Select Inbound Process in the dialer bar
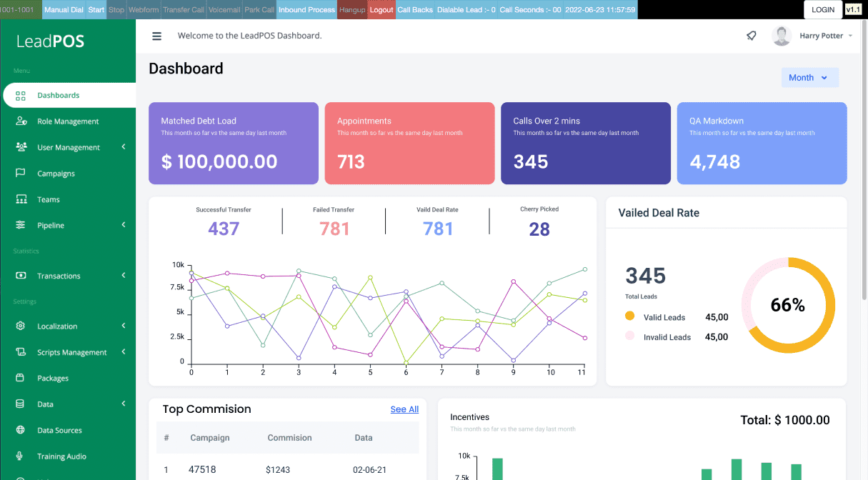 click(x=306, y=10)
